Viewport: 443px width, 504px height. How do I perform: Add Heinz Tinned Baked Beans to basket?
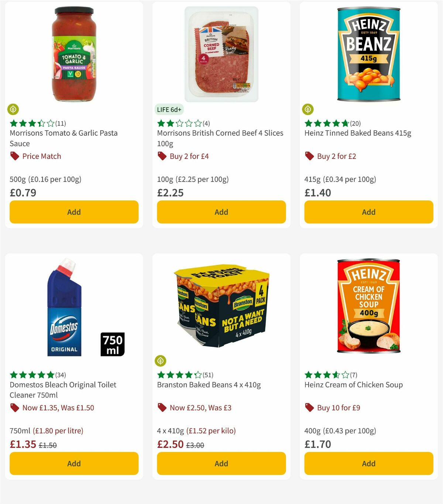point(368,212)
